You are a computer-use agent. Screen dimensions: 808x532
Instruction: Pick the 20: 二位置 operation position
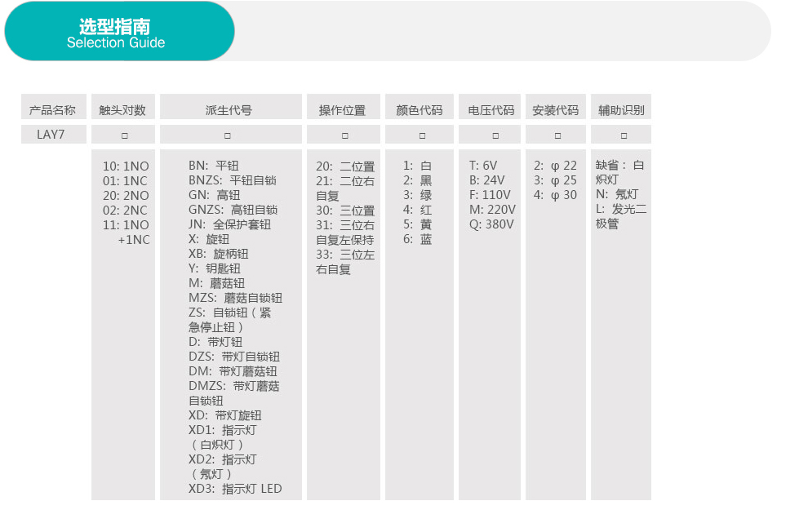(345, 166)
